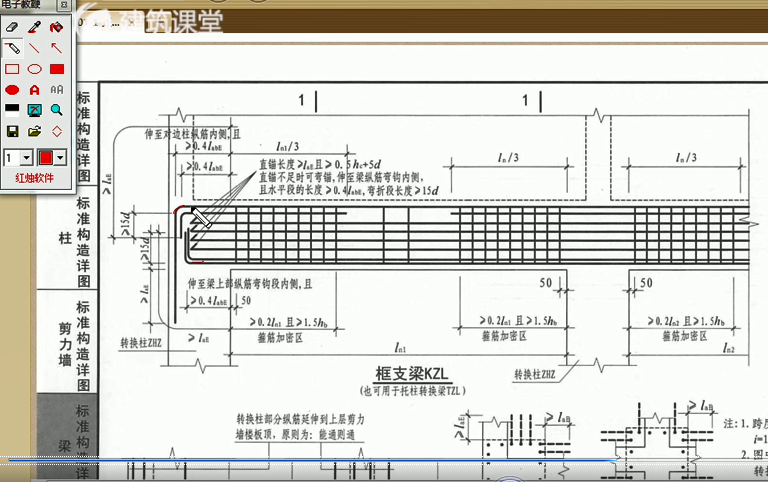Toggle the black/white board screen tool
This screenshot has height=482, width=768.
12,110
